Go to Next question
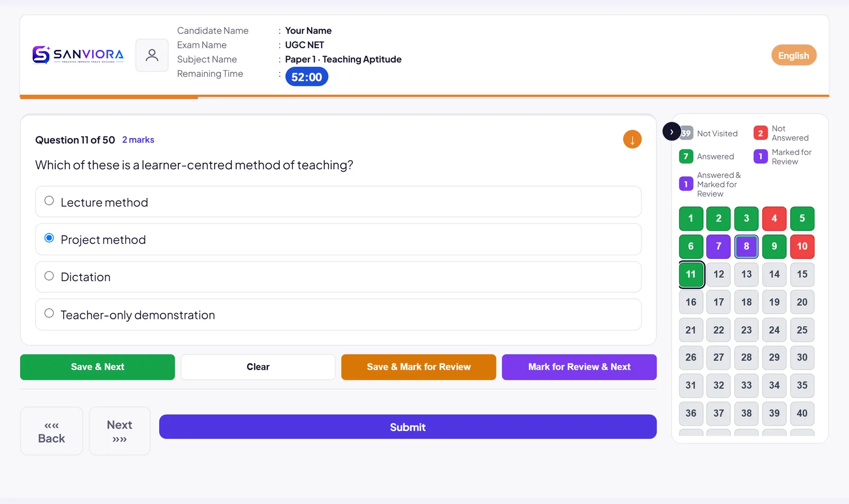 point(119,431)
